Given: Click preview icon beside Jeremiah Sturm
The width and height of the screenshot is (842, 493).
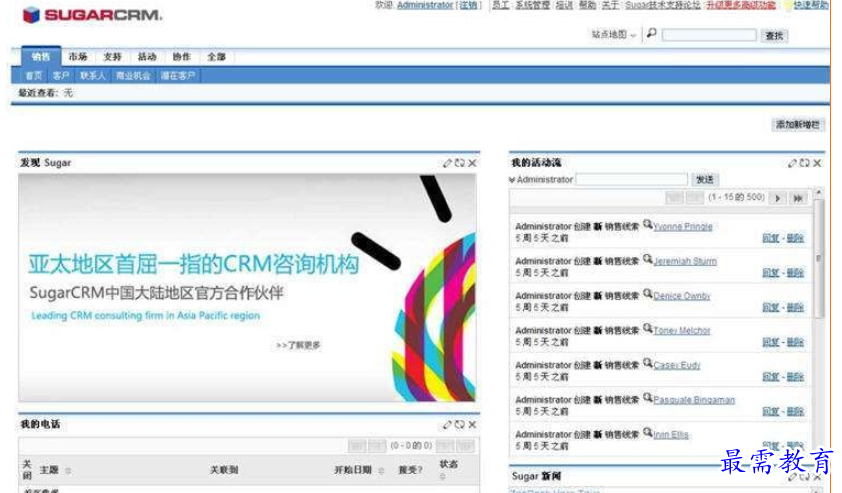Looking at the screenshot, I should [648, 259].
